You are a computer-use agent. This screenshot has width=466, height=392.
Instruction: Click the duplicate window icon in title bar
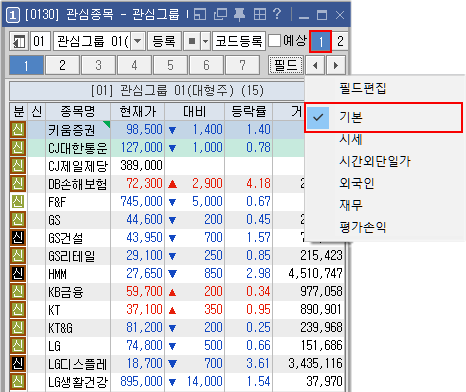point(220,14)
